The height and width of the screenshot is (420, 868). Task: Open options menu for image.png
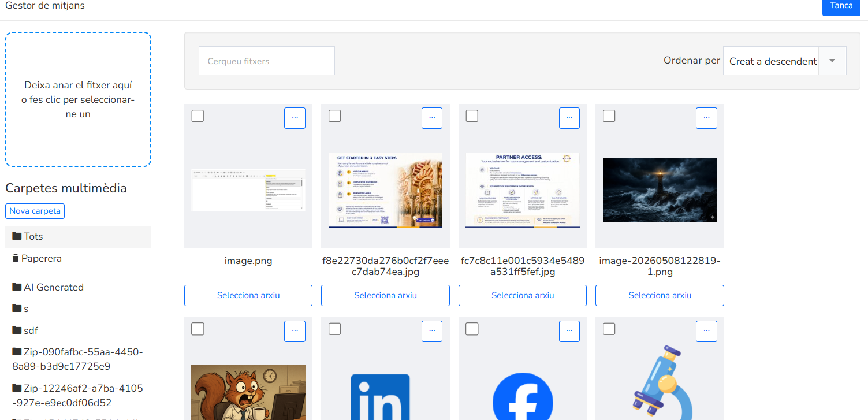295,118
